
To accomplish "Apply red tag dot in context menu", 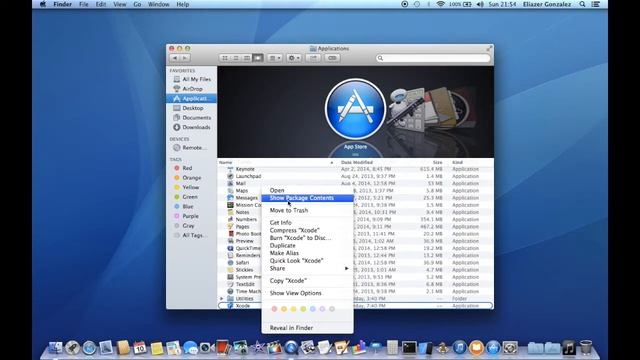I will click(274, 309).
